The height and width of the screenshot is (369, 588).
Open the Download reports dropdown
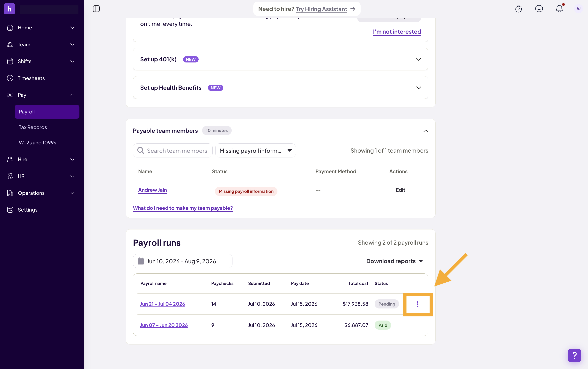[x=394, y=261]
